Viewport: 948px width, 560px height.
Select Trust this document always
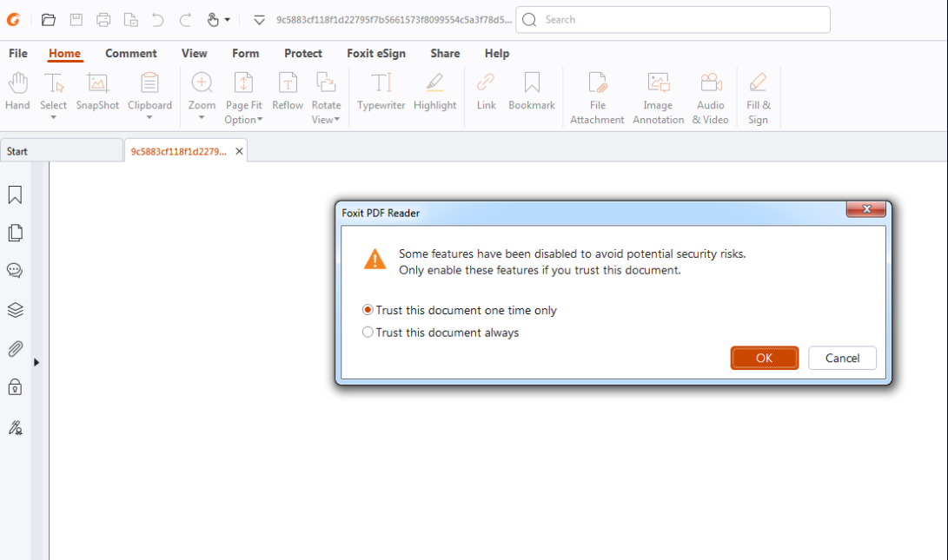pos(368,333)
